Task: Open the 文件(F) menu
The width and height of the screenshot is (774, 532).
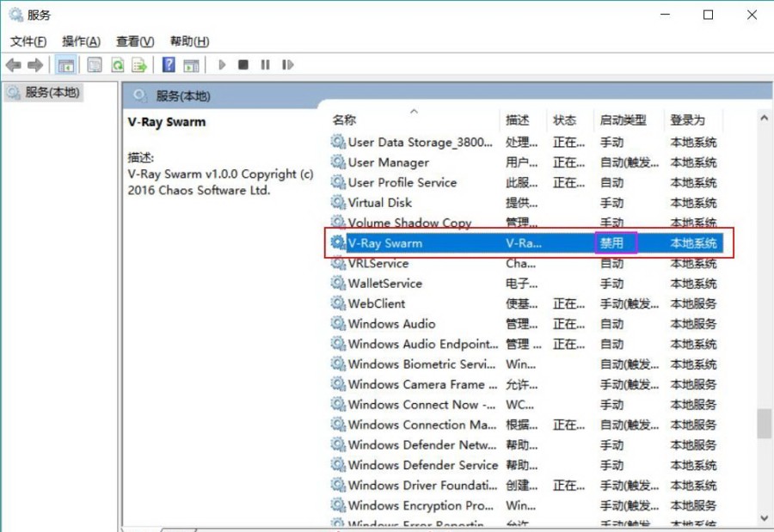Action: pyautogui.click(x=28, y=41)
